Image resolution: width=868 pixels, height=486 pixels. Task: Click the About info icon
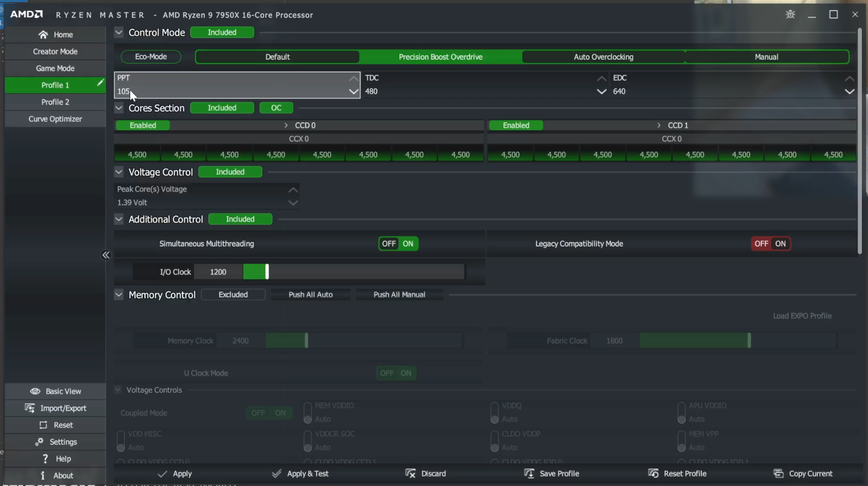[42, 476]
